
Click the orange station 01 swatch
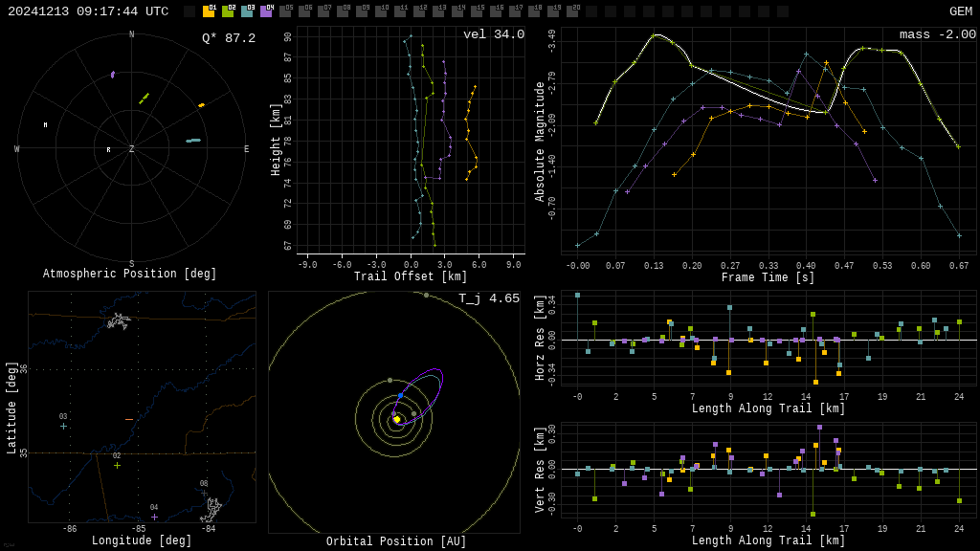(209, 11)
